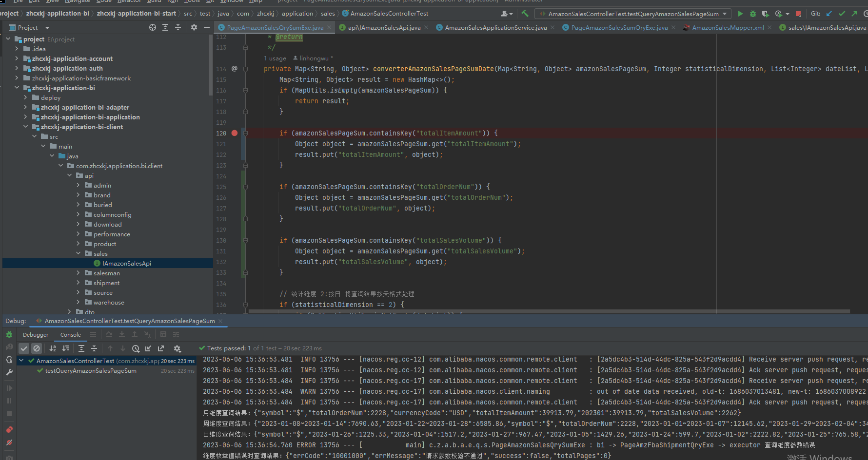868x460 pixels.
Task: Toggle Show Passed tests checkmark button
Action: click(x=24, y=348)
